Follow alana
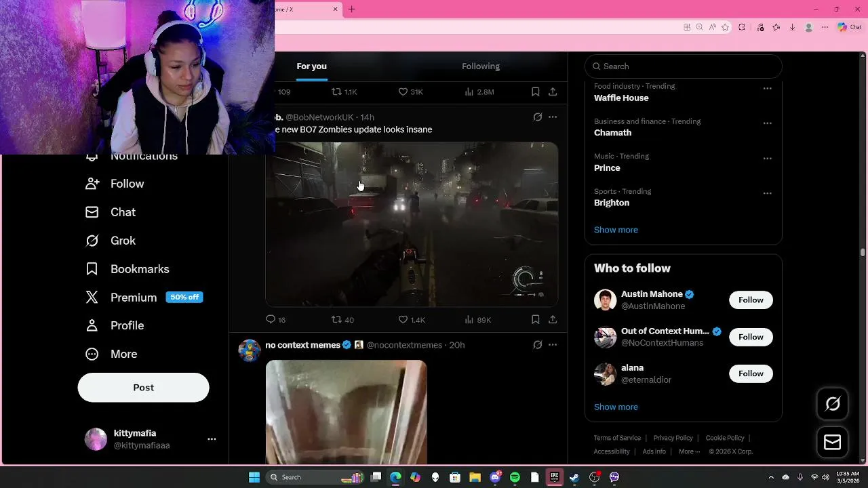Screen dimensions: 868x488 (751, 373)
